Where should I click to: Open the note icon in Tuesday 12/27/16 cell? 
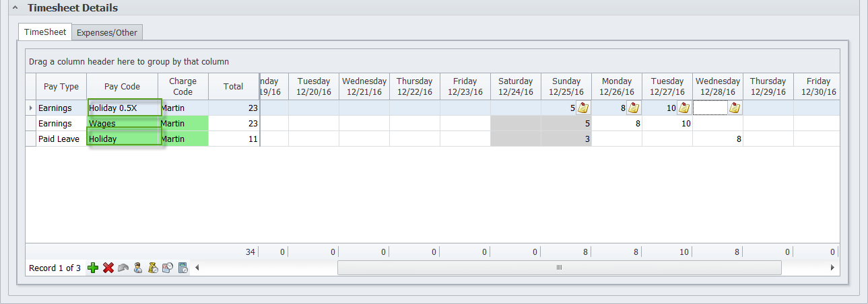(x=683, y=108)
